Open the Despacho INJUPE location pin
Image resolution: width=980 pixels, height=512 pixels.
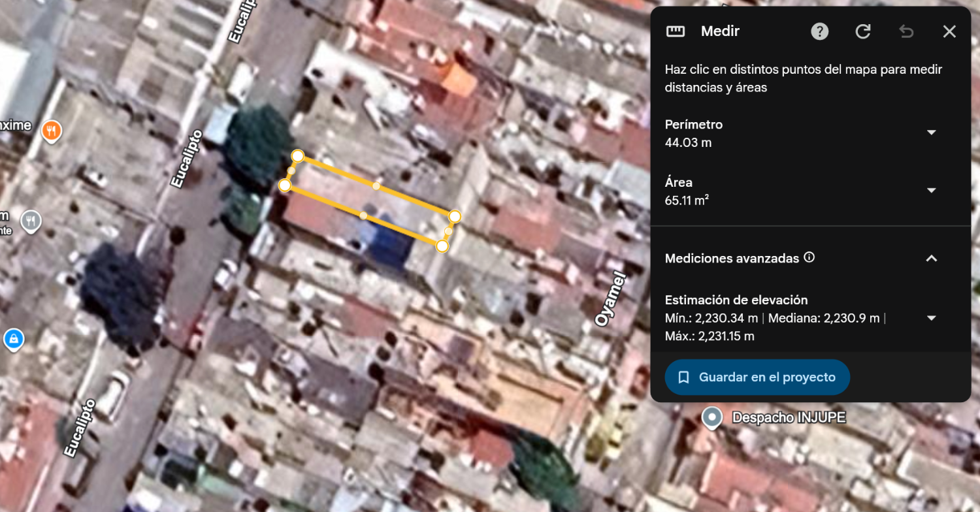[712, 417]
